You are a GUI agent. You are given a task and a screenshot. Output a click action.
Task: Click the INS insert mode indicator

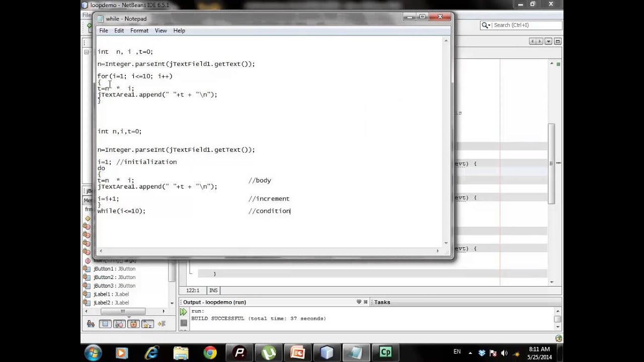[x=213, y=291]
